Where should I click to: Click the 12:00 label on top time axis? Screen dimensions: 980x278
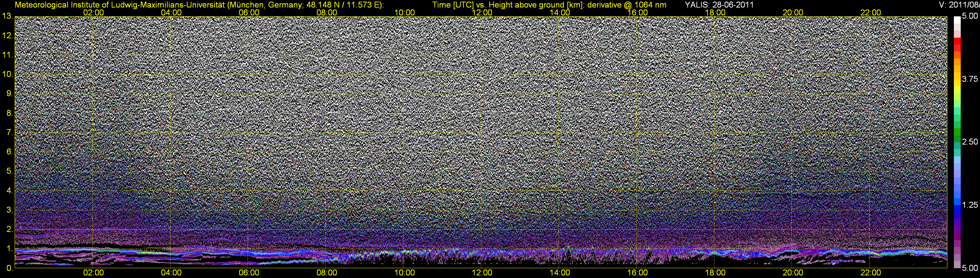pyautogui.click(x=482, y=12)
